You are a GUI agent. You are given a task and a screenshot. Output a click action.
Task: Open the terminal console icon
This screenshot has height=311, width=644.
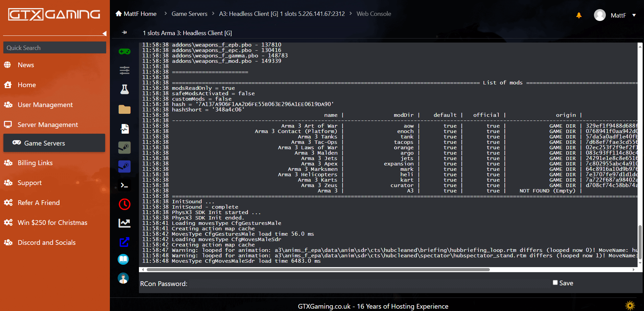124,185
